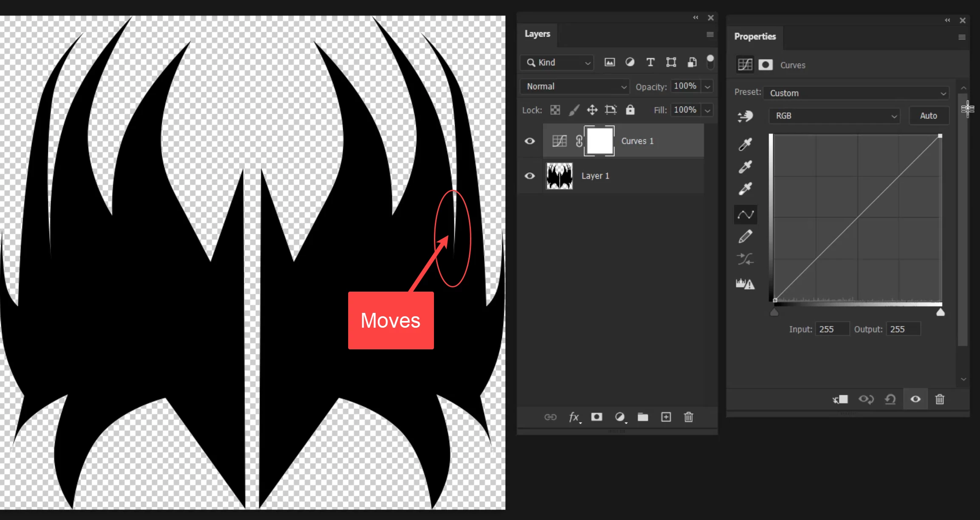This screenshot has width=980, height=520.
Task: Add a layer mask from Layers panel bottom
Action: click(597, 417)
